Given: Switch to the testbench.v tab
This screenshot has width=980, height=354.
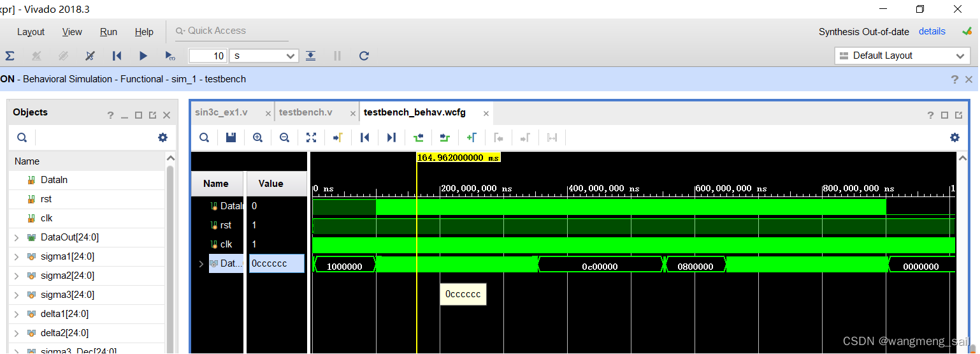Looking at the screenshot, I should click(x=306, y=112).
